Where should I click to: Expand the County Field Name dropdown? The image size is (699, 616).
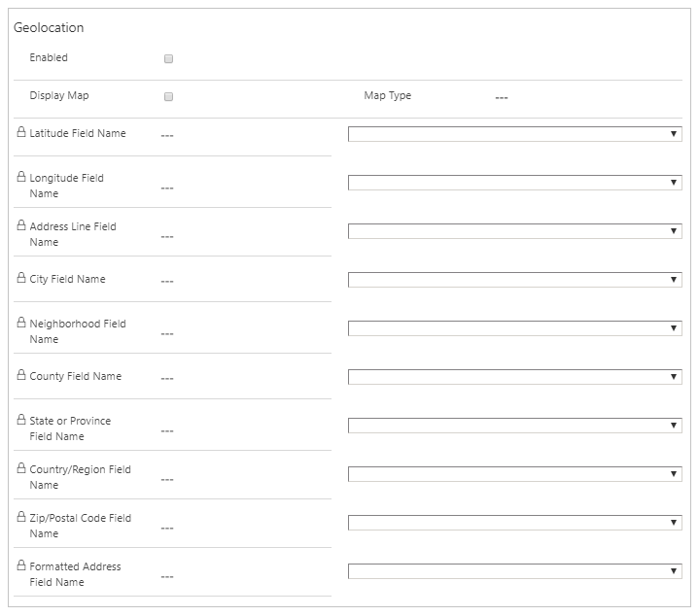click(514, 377)
